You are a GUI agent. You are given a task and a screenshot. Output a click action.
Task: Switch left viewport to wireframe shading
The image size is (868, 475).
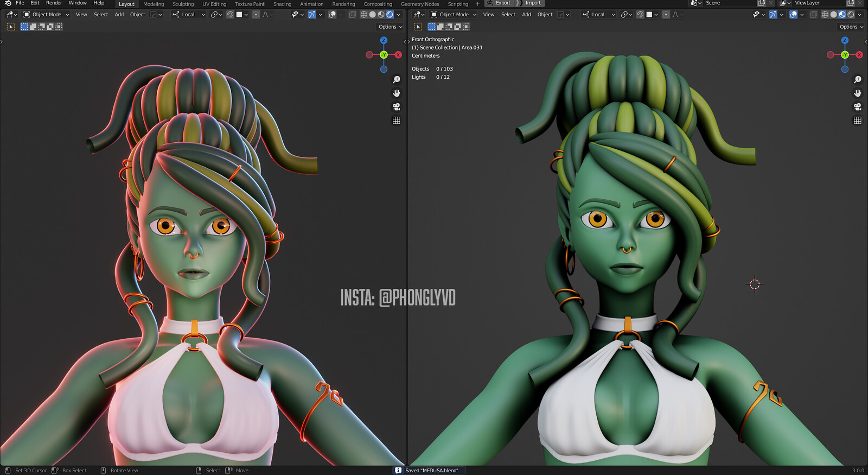pos(364,15)
